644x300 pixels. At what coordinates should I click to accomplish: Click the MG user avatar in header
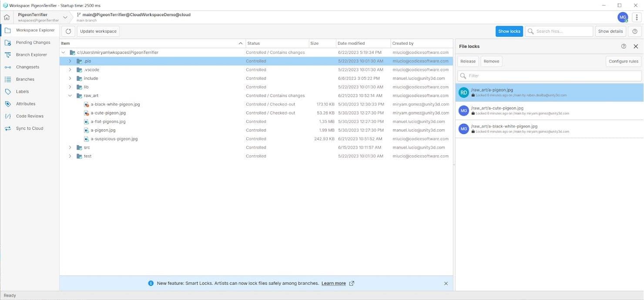pyautogui.click(x=623, y=17)
